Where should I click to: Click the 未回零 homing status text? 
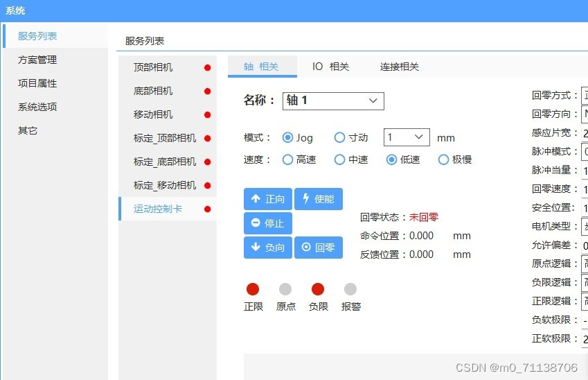click(x=424, y=218)
